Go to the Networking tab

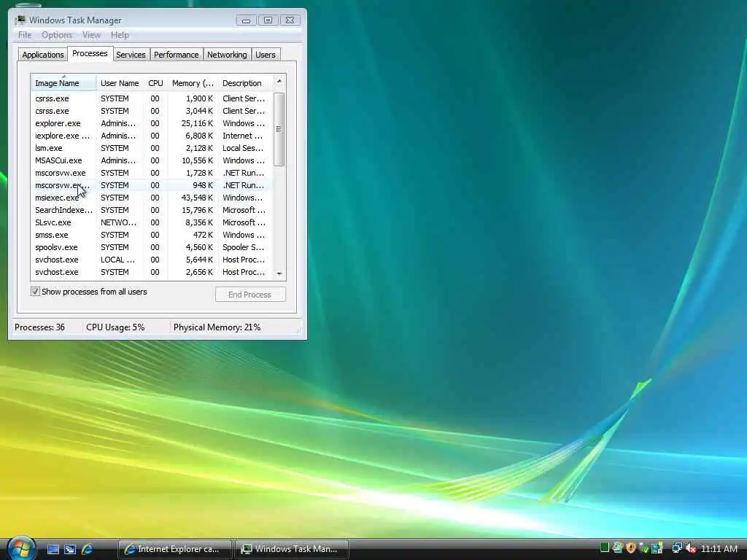pyautogui.click(x=227, y=55)
